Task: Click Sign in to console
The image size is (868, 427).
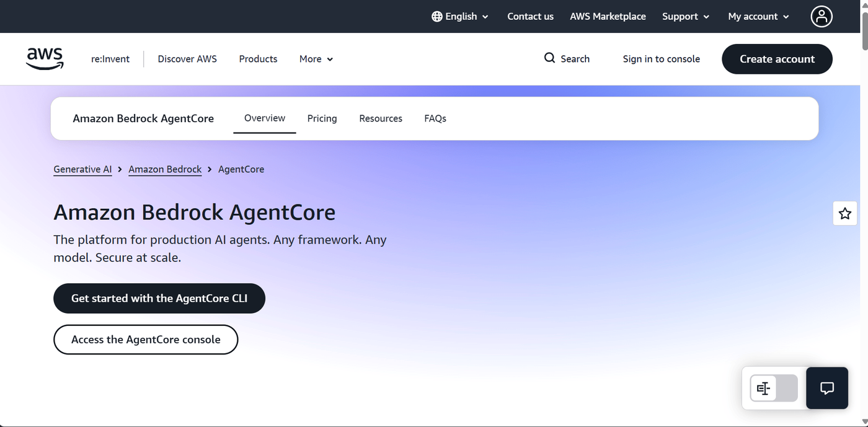Action: click(x=662, y=59)
